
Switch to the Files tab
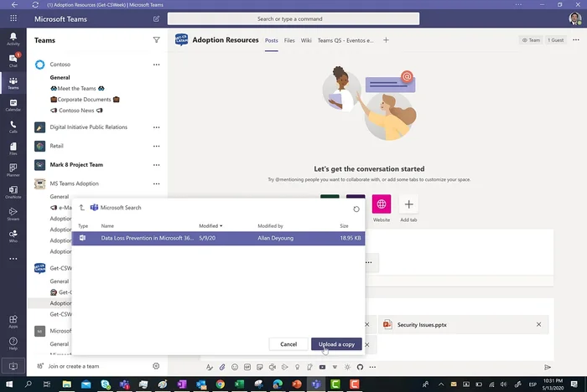click(x=289, y=39)
